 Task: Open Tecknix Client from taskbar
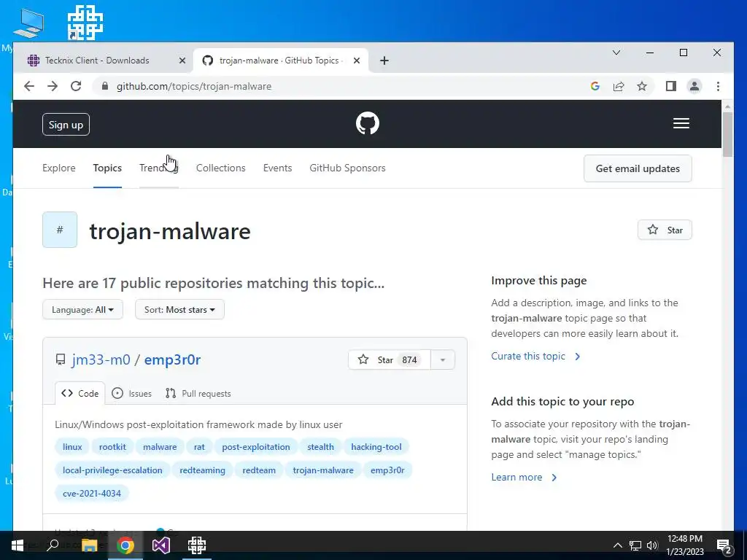[197, 545]
